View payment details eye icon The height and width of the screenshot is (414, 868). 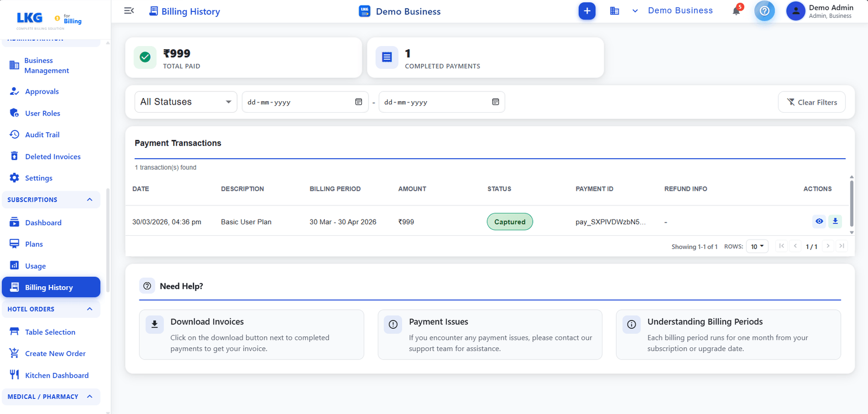[819, 221]
